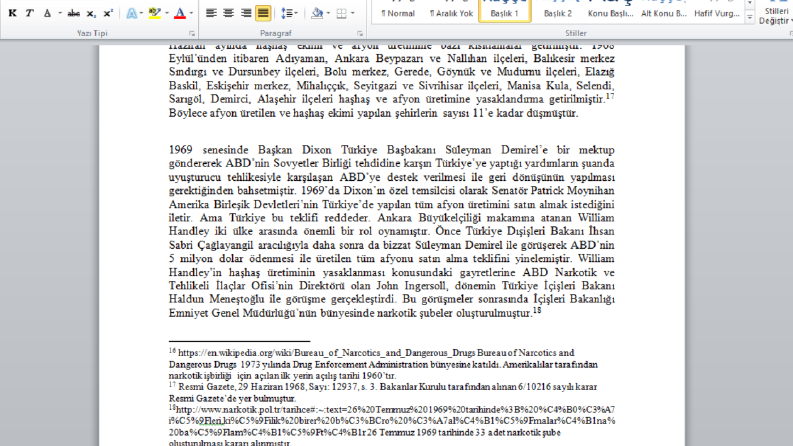Click the Yazı Tipi group label
Screen dimensions: 793x446
pyautogui.click(x=92, y=33)
